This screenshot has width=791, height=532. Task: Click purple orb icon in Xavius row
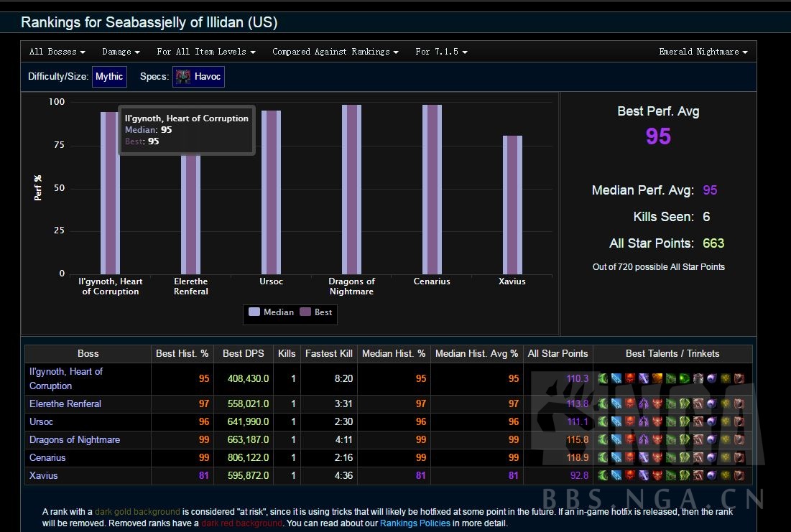coord(712,475)
